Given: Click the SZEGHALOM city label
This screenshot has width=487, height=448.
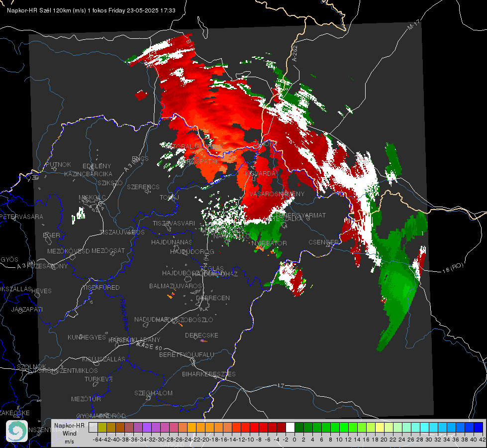Looking at the screenshot, I should tap(153, 393).
